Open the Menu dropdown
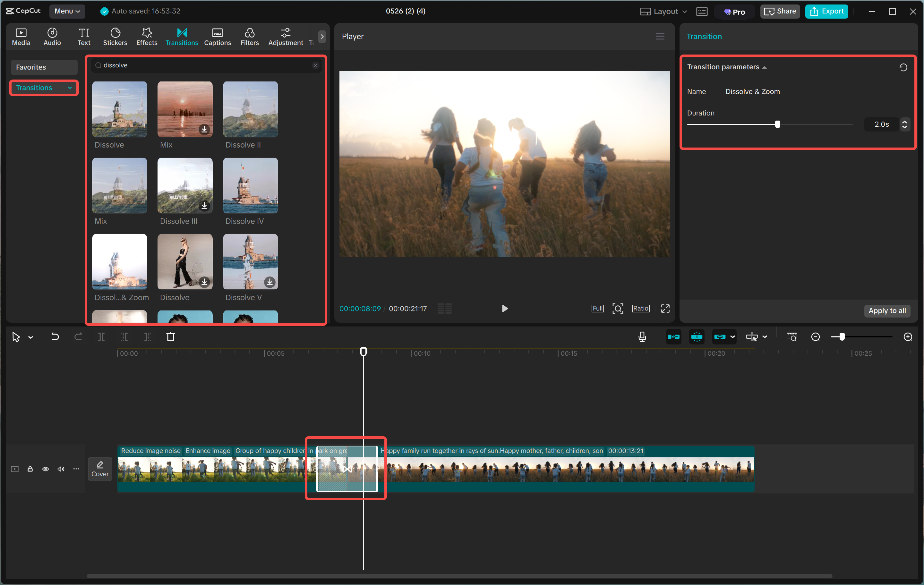Screen dimensions: 924x585 [67, 11]
